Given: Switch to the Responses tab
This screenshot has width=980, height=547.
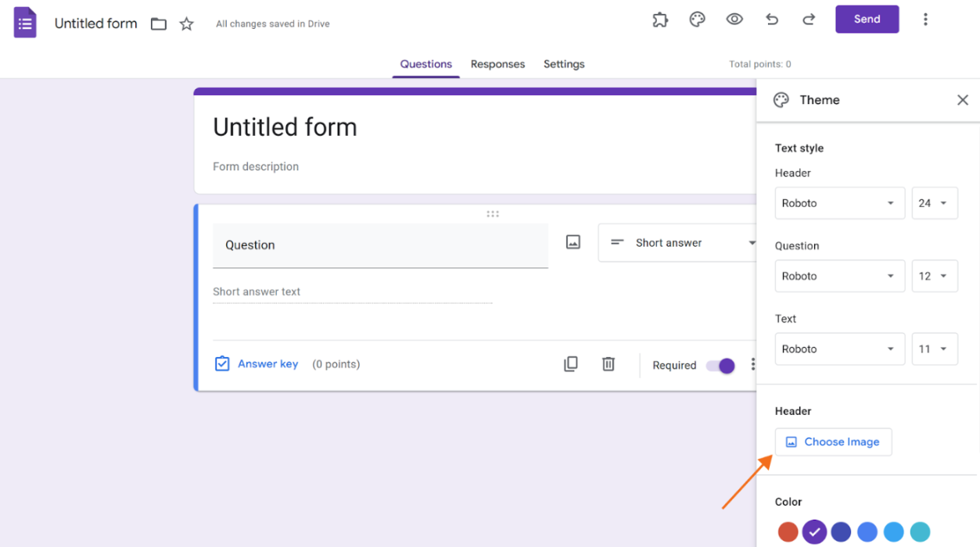Looking at the screenshot, I should (497, 64).
